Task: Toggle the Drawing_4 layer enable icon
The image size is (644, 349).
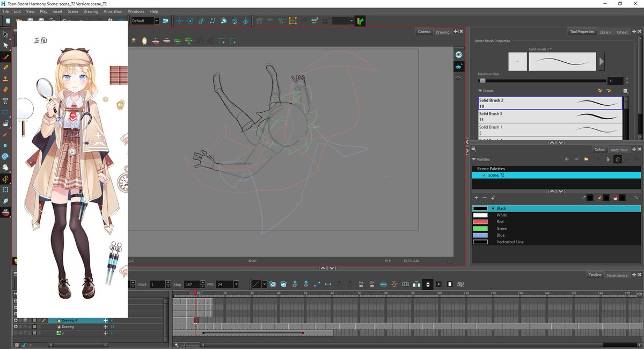Action: (x=16, y=321)
